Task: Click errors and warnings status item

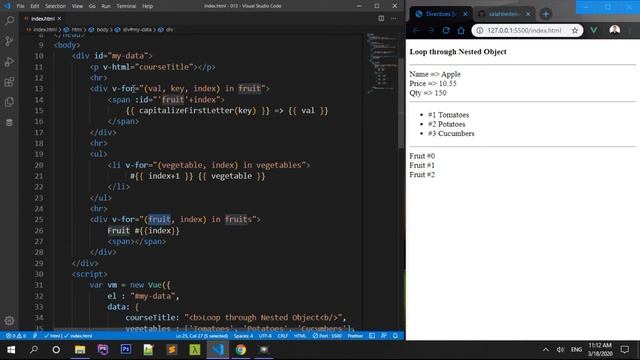Action: click(x=16, y=336)
